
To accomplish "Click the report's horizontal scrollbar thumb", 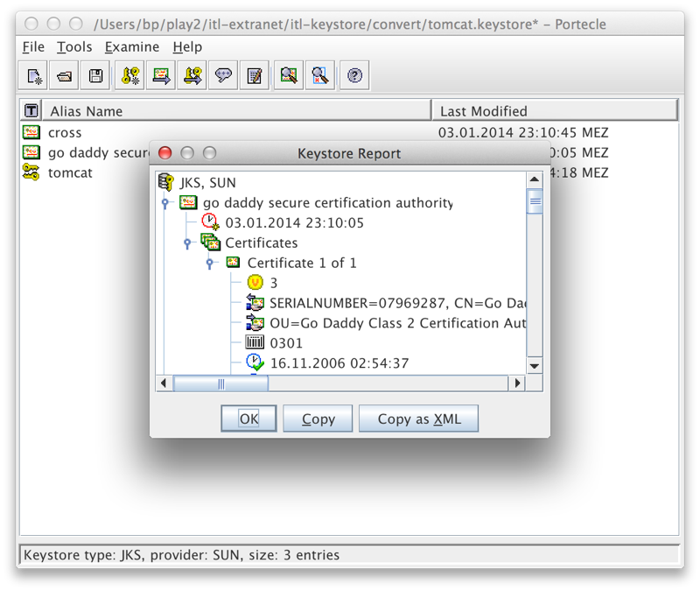I will [x=221, y=383].
